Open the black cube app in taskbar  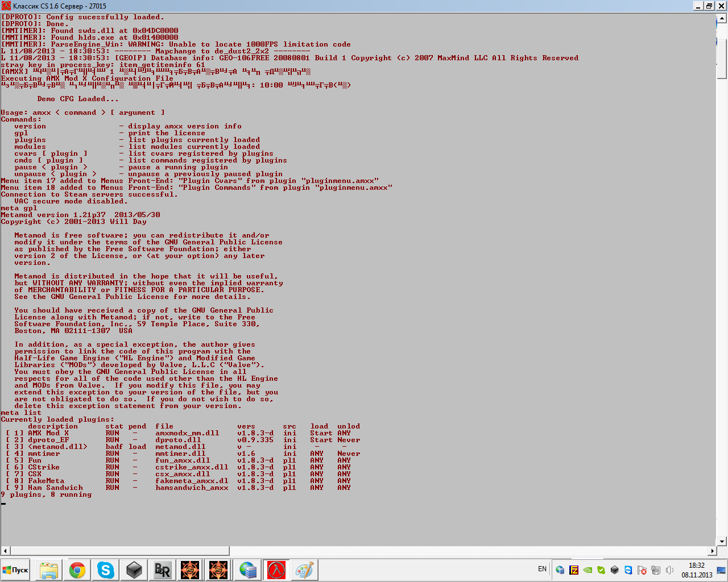tap(134, 570)
